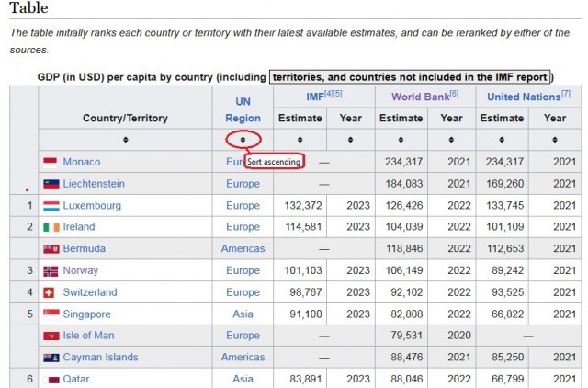588x388 pixels.
Task: Open the Cayman Islands link
Action: click(x=100, y=358)
